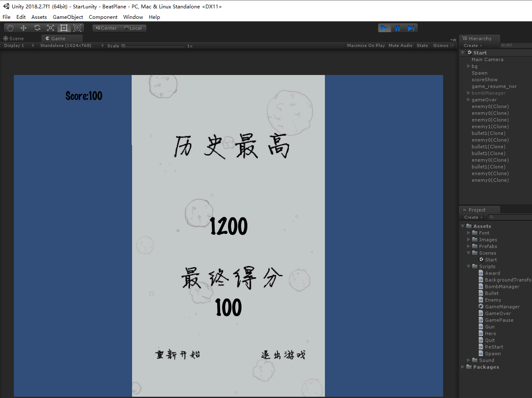Select the ReStart script icon
The width and height of the screenshot is (532, 398).
(x=481, y=347)
